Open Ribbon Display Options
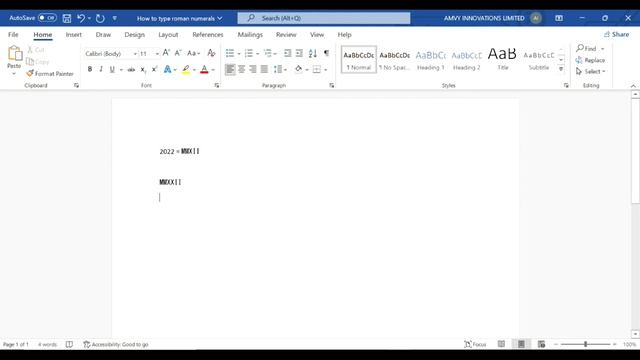Viewport: 640px width, 360px height. [559, 18]
